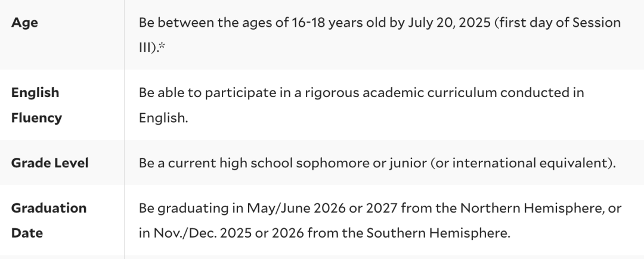
Task: Click 'first day of Session' parenthetical text
Action: [561, 23]
